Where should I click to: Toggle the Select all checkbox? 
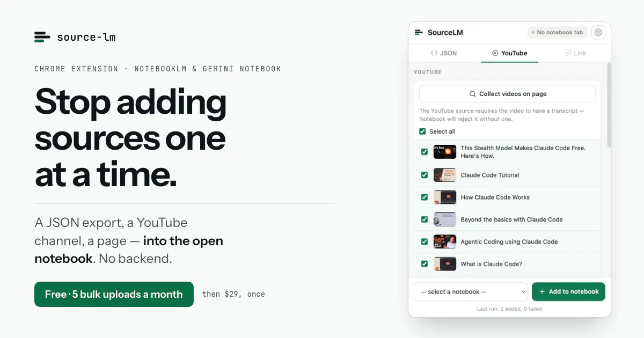tap(423, 131)
